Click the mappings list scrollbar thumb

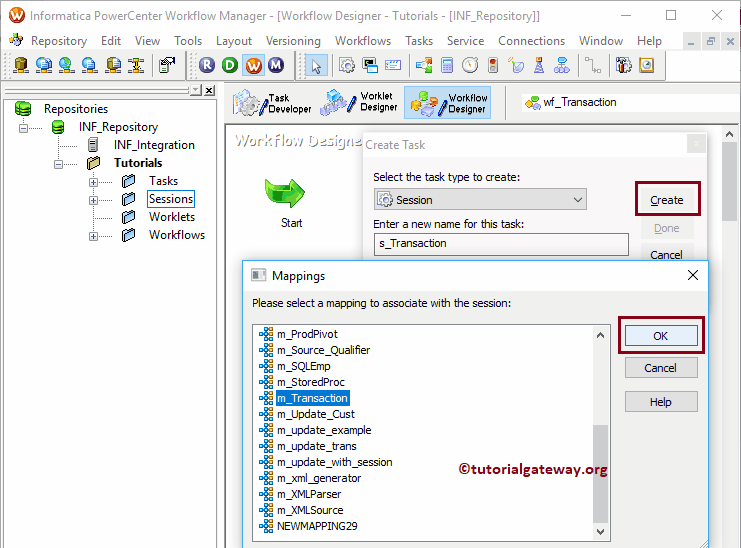[600, 473]
